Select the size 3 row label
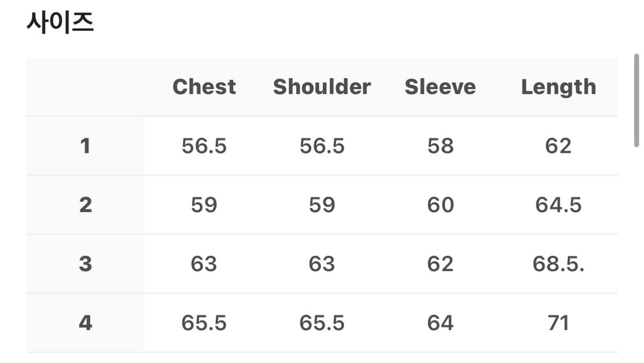This screenshot has width=644, height=363. (85, 264)
